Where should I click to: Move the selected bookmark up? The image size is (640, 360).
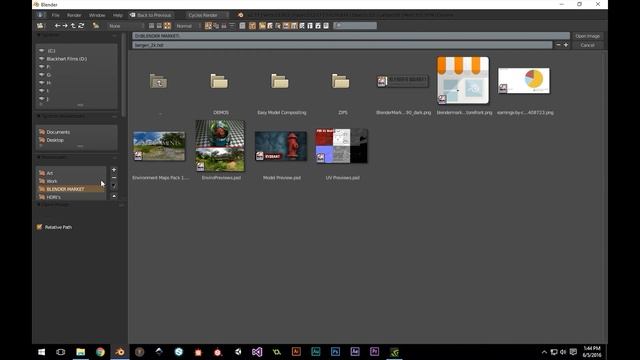coord(114,196)
